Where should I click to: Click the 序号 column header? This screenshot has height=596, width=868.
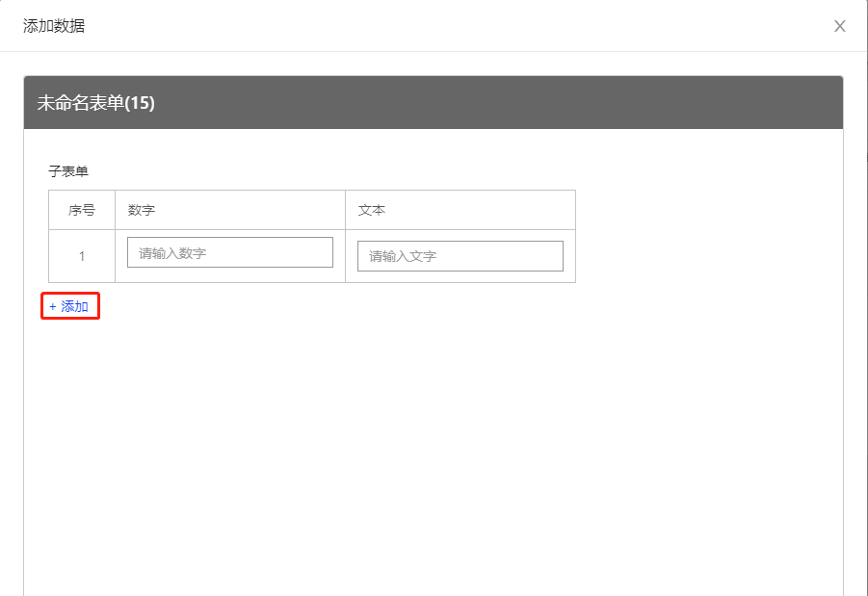82,210
